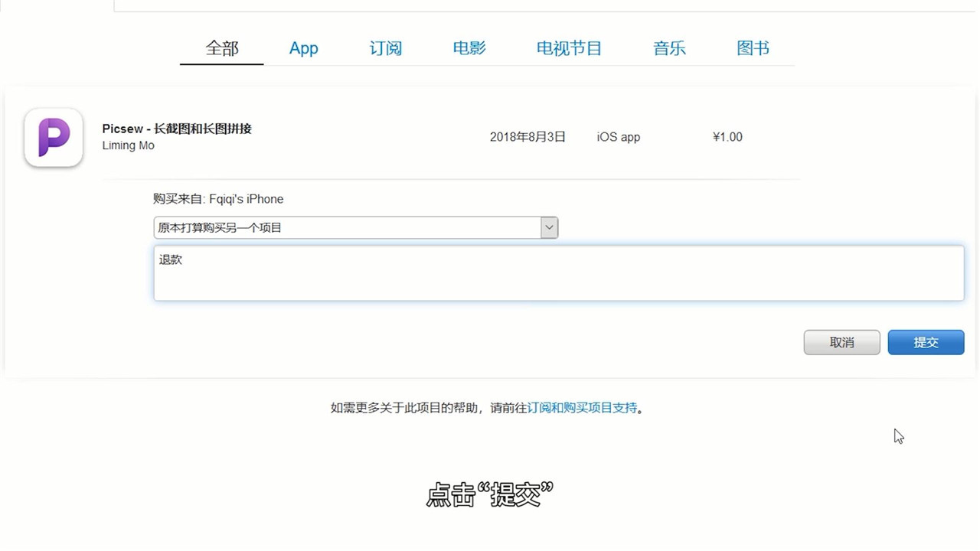The height and width of the screenshot is (551, 980).
Task: Open the 原本打算购买另一个项目 reason dropdown
Action: pyautogui.click(x=356, y=227)
